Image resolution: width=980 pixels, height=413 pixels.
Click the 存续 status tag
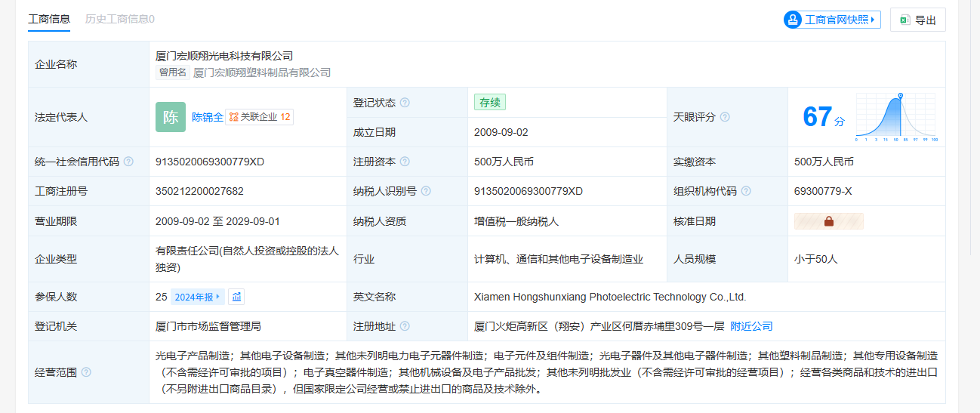pyautogui.click(x=490, y=102)
